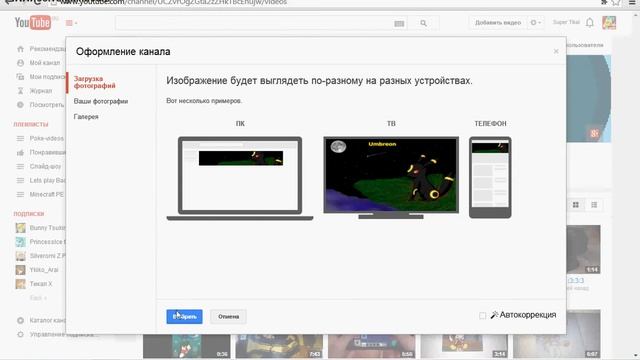Click the manage subscriptions gear icon
This screenshot has height=360, width=640.
pyautogui.click(x=20, y=334)
